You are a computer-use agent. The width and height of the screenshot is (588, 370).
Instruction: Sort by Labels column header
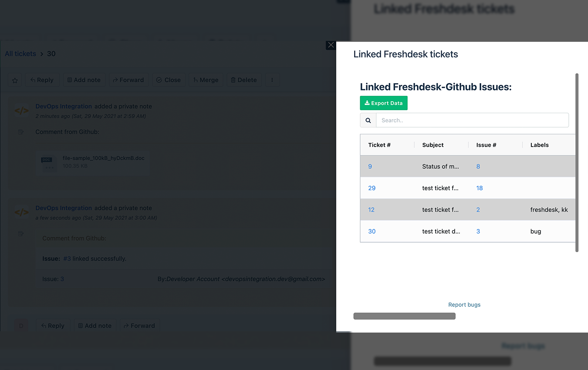[540, 145]
